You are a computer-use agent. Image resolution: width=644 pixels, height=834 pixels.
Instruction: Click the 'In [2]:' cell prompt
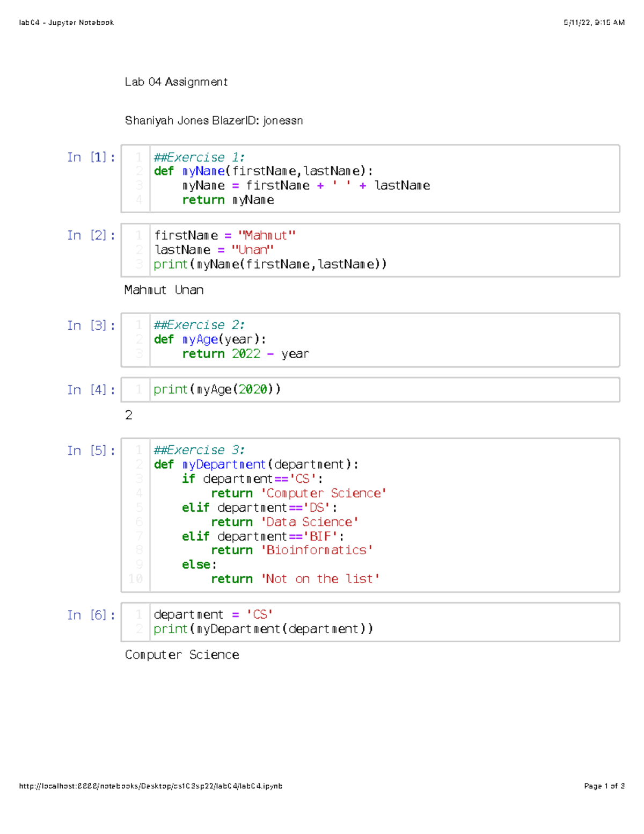click(91, 235)
